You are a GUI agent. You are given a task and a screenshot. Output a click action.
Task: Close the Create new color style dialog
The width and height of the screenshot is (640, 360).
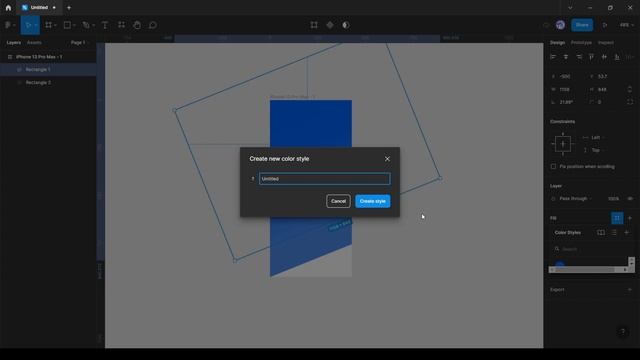[x=387, y=159]
